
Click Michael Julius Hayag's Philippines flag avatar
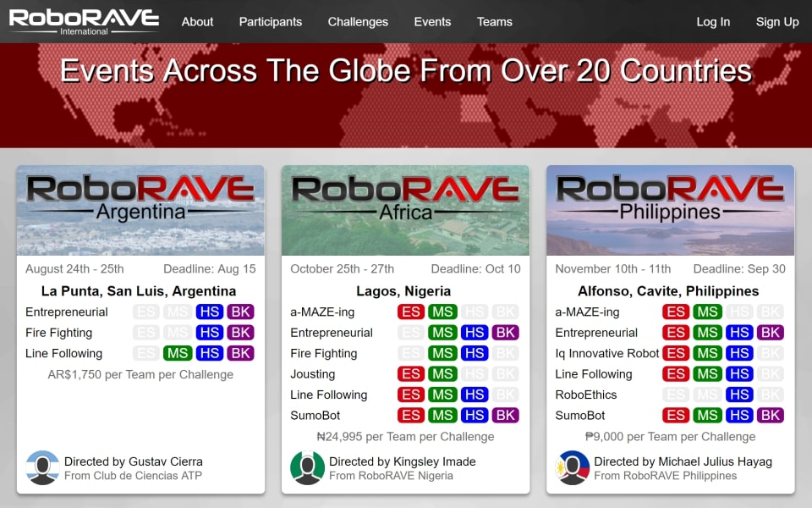pyautogui.click(x=573, y=467)
